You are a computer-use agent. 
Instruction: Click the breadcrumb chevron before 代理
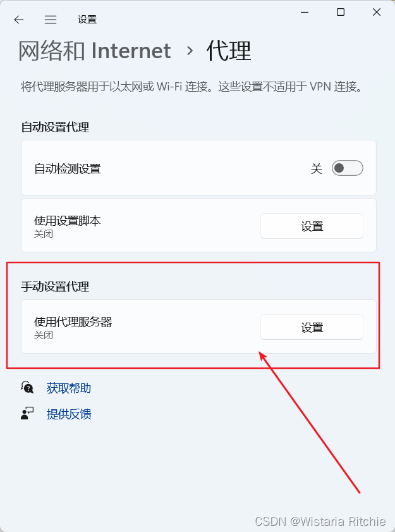click(x=190, y=51)
